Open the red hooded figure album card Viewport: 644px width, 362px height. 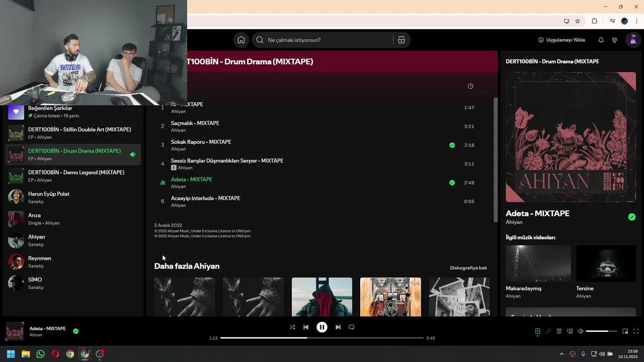322,297
